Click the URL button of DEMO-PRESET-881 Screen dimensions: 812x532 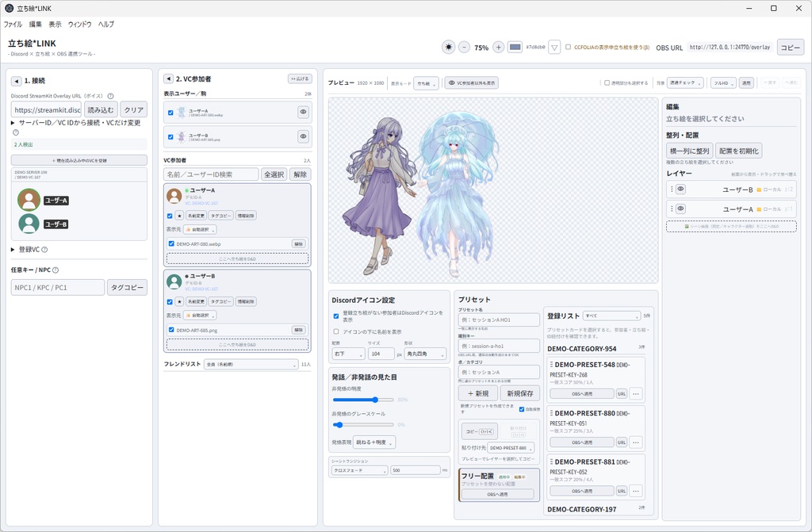click(x=622, y=491)
